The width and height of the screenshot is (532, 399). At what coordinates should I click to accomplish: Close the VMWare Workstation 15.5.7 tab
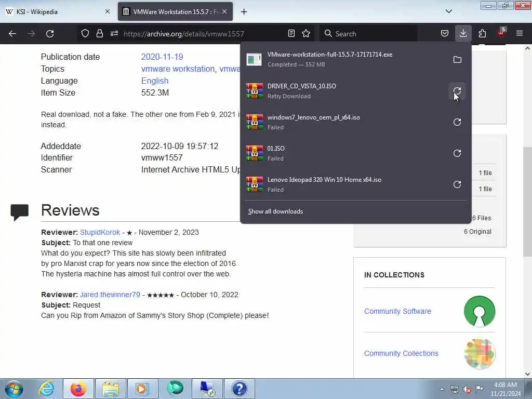pos(224,11)
